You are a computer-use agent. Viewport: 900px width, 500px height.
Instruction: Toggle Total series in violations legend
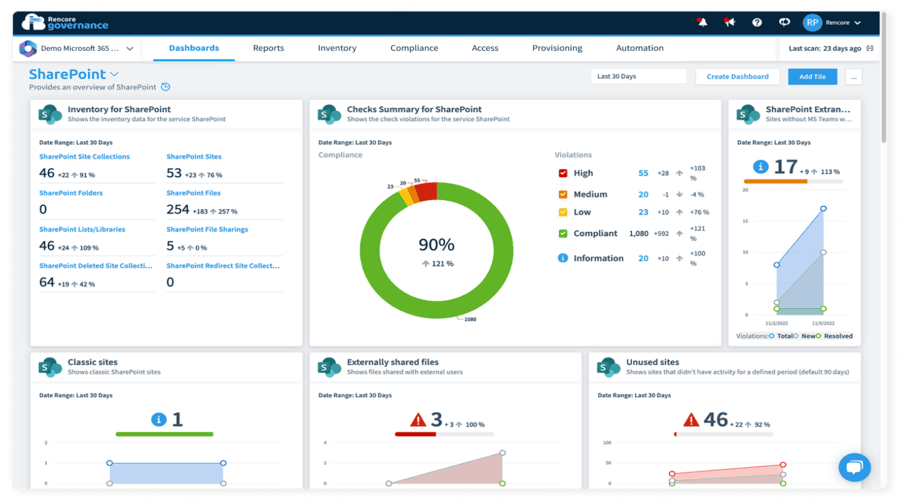click(781, 336)
